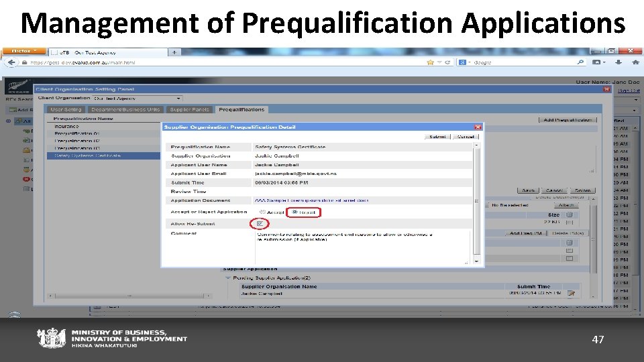Open a new browser tab with plus button
644x362 pixels.
(174, 52)
